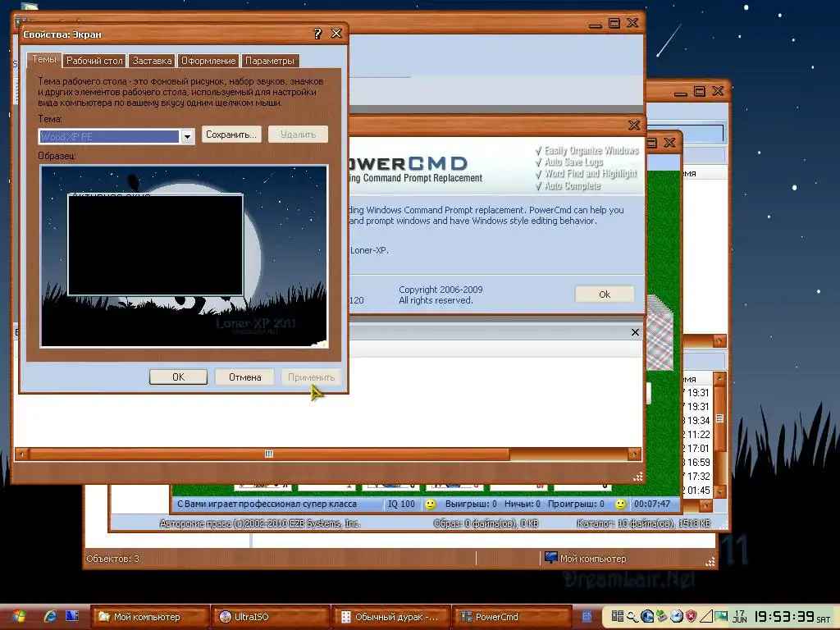Click the first tray icon with grid
Viewport: 840px width, 630px height.
coord(617,617)
